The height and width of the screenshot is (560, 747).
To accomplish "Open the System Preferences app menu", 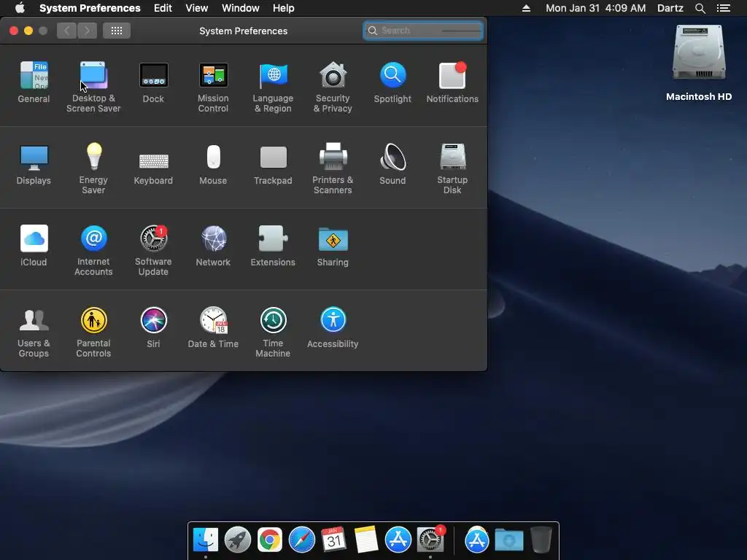I will click(90, 8).
